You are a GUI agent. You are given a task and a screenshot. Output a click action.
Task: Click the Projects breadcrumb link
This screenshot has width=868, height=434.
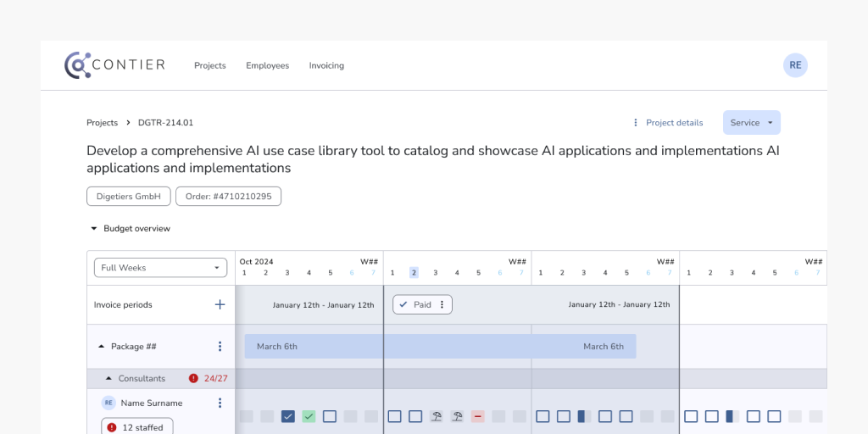coord(103,123)
